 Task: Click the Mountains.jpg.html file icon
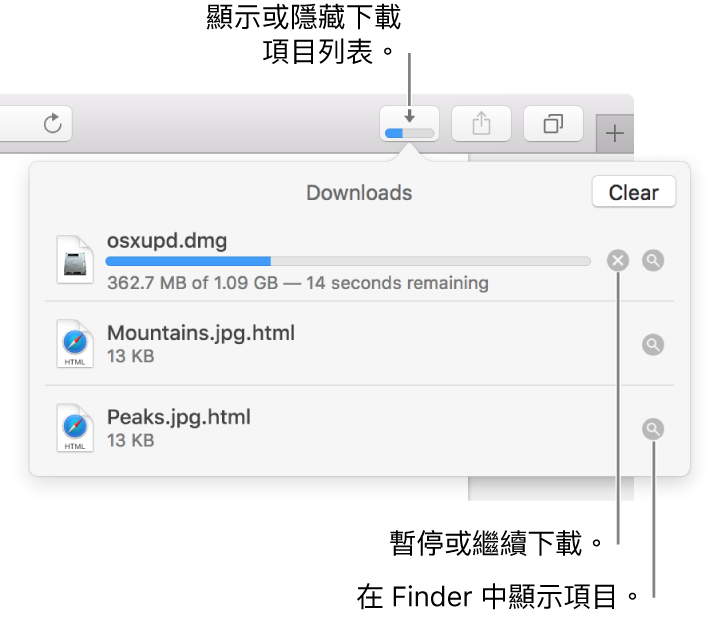75,343
